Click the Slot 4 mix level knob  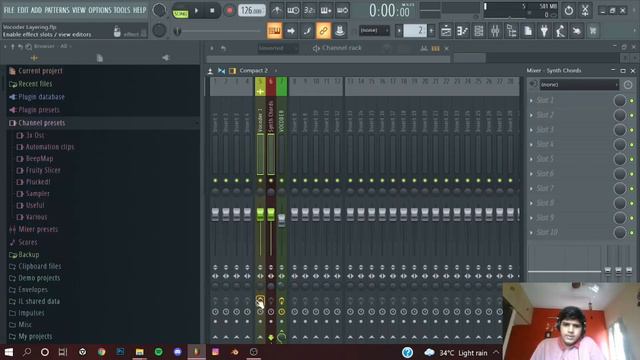(x=620, y=144)
